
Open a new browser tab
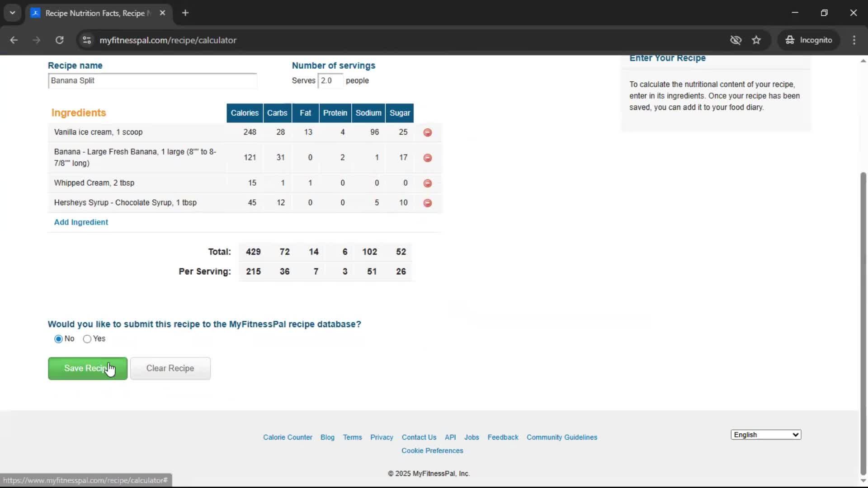click(185, 13)
